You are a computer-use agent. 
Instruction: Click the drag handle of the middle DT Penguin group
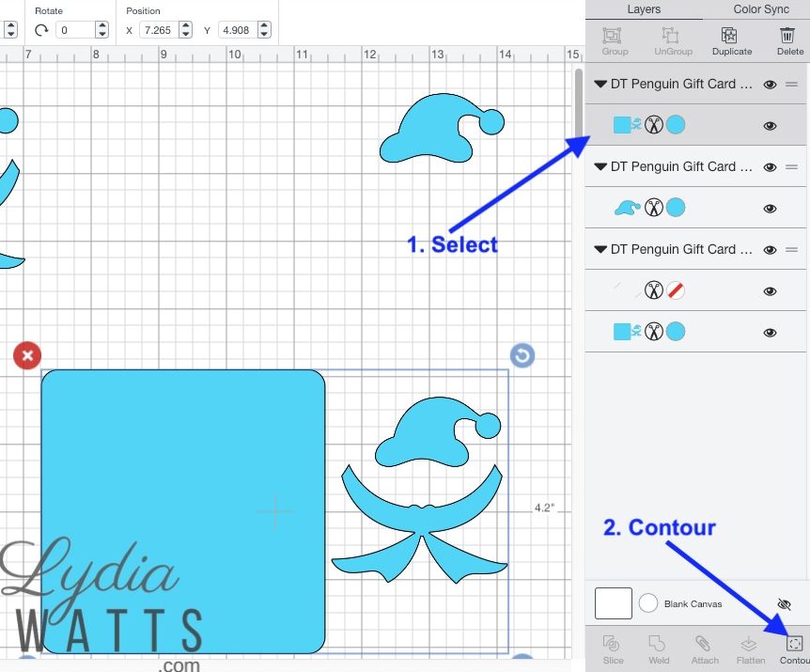pyautogui.click(x=791, y=167)
